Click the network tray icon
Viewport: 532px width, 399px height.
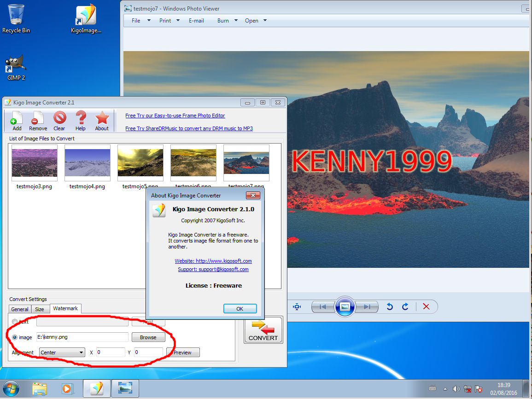[468, 389]
